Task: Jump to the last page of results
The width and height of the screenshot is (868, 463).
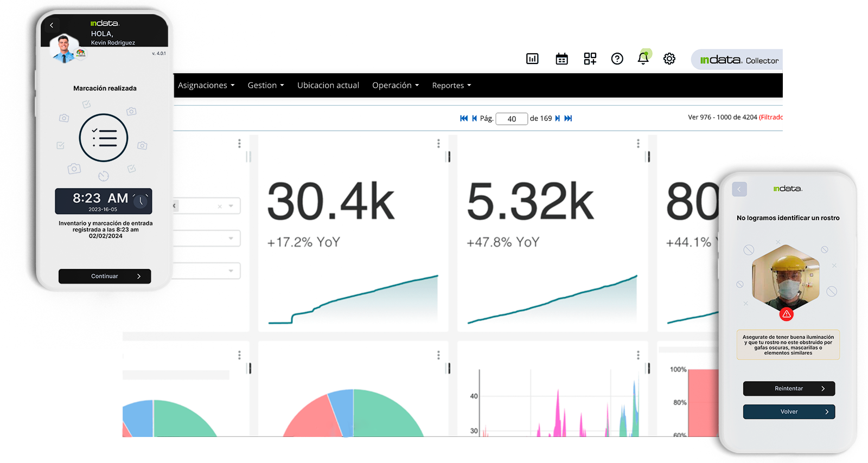Action: [x=568, y=118]
